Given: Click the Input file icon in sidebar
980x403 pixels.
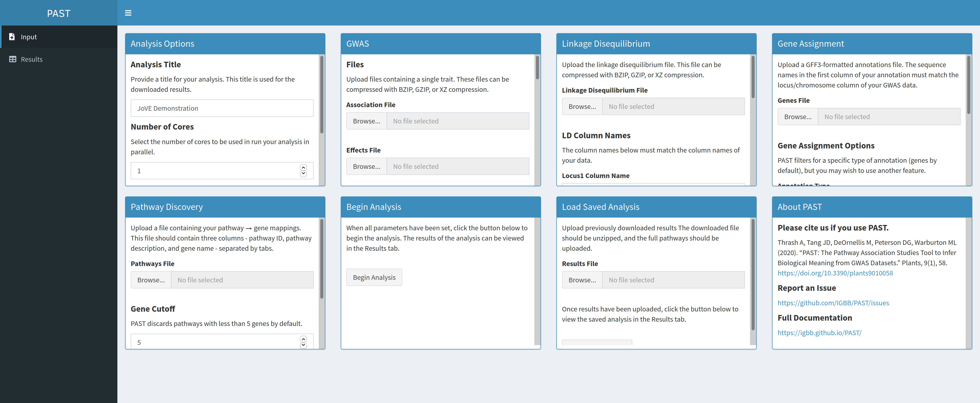Looking at the screenshot, I should pos(12,36).
